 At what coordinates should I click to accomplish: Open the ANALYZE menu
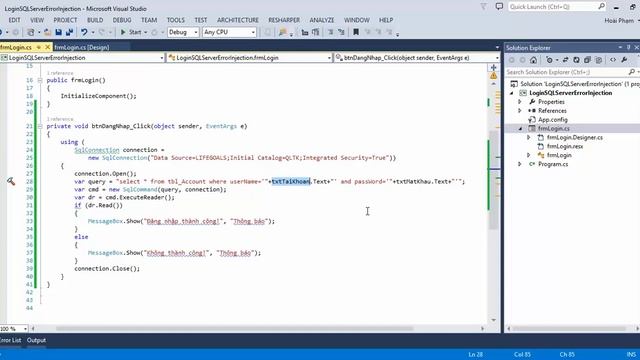(x=322, y=20)
